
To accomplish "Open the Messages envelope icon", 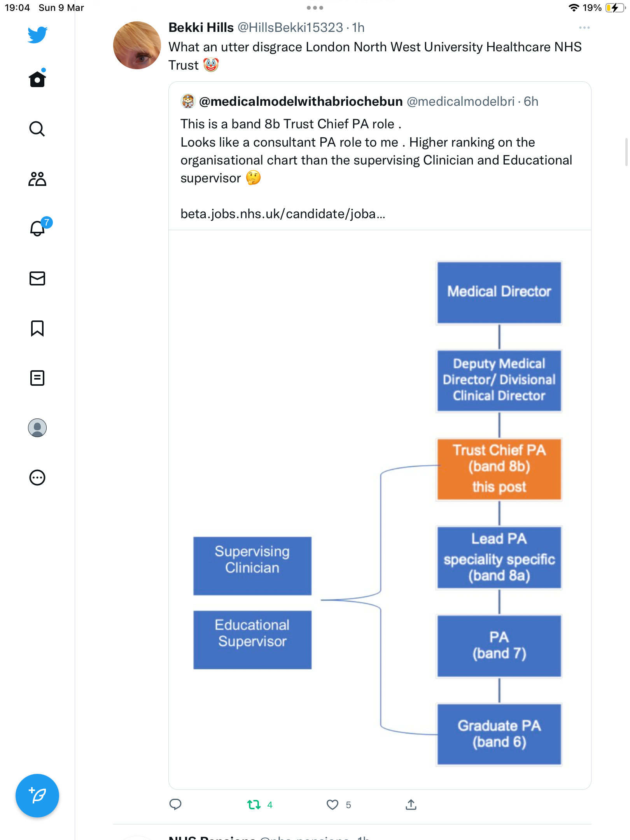I will (37, 278).
